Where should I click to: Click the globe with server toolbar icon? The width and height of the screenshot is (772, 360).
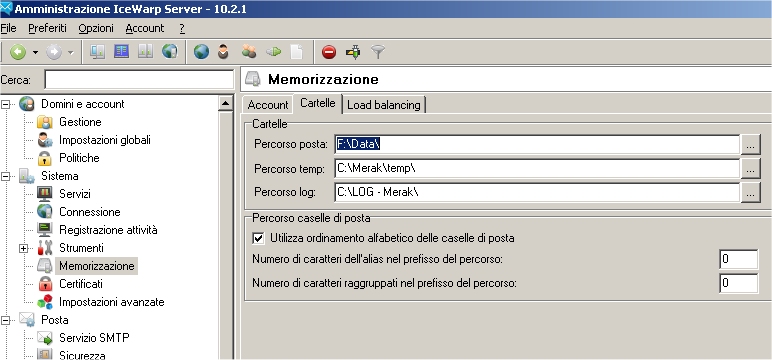click(x=170, y=51)
